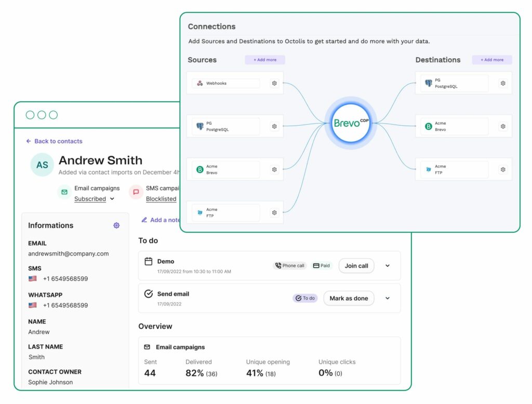Viewport: 532px width, 404px height.
Task: Open settings gear for Acme Brevo source
Action: coord(274,169)
